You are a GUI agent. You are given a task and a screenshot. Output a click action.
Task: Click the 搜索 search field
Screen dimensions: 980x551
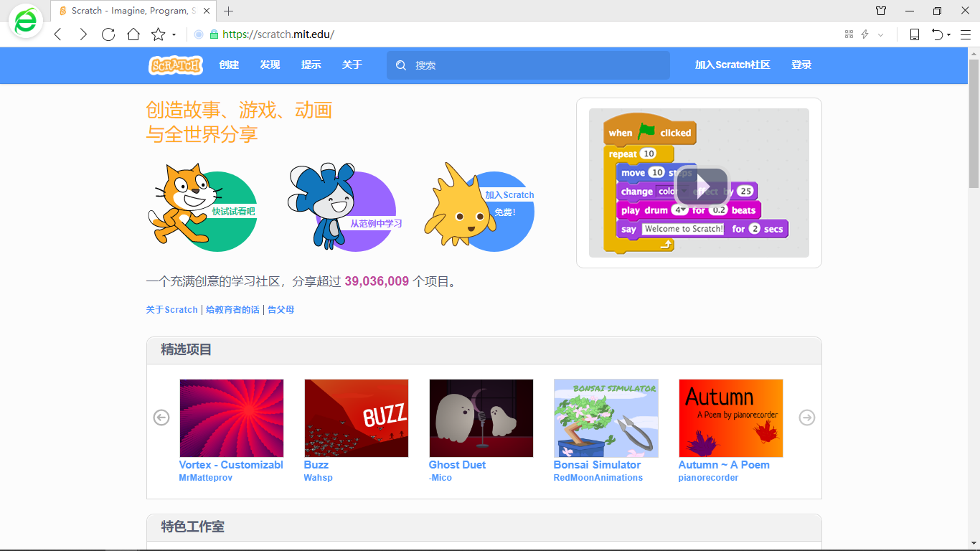[x=528, y=65]
